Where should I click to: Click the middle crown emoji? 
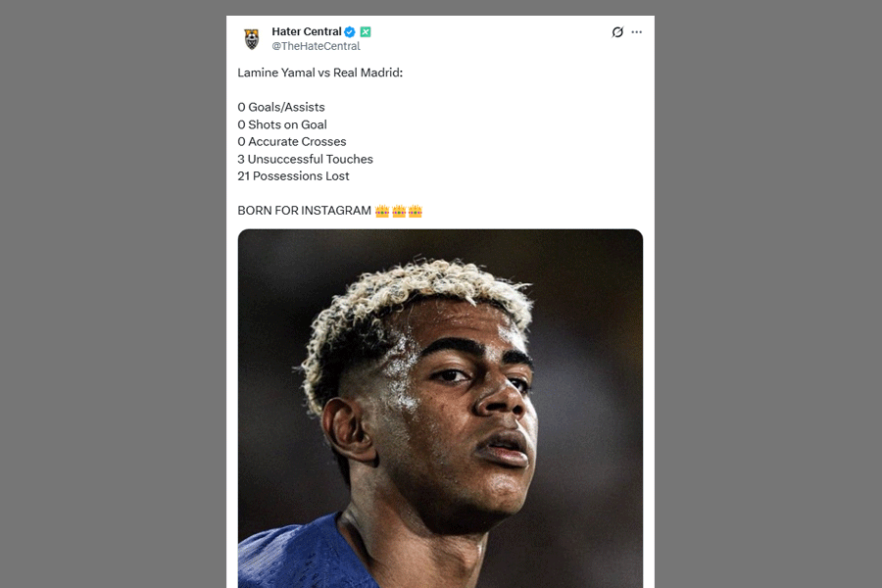point(399,211)
